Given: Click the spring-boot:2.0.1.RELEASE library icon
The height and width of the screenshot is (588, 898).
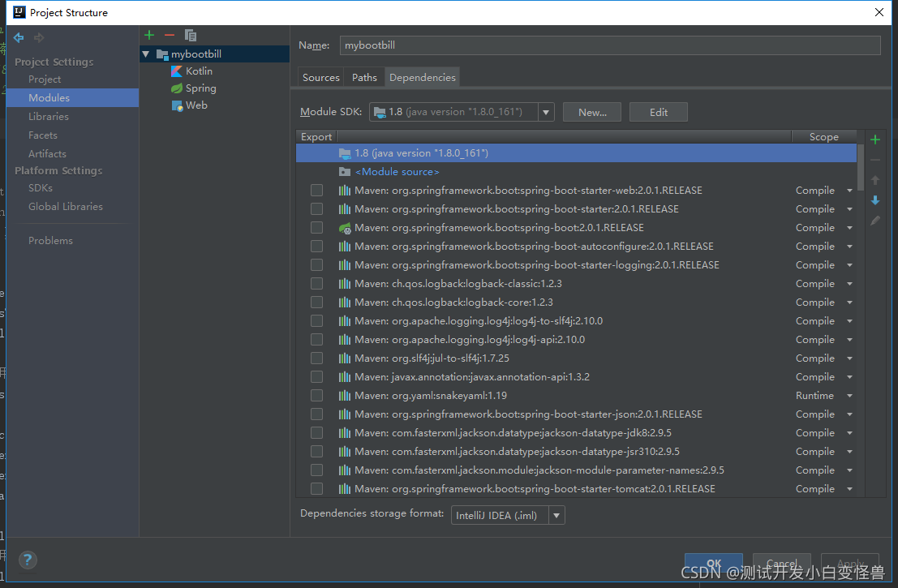Looking at the screenshot, I should pos(344,228).
